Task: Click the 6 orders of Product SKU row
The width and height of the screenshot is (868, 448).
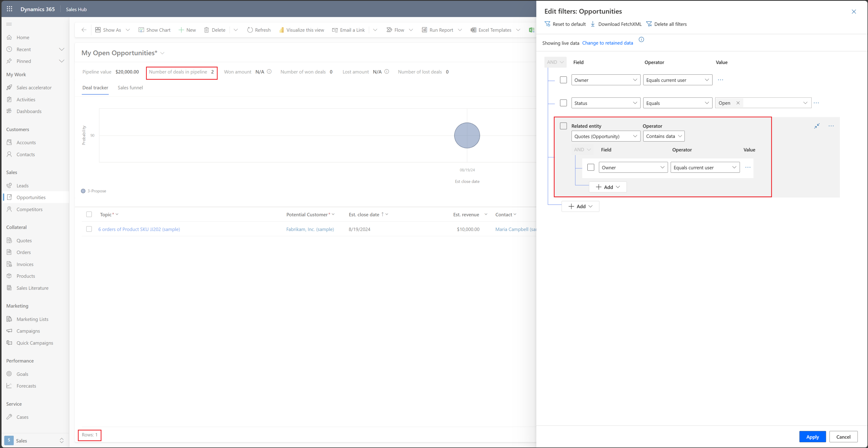Action: 139,228
